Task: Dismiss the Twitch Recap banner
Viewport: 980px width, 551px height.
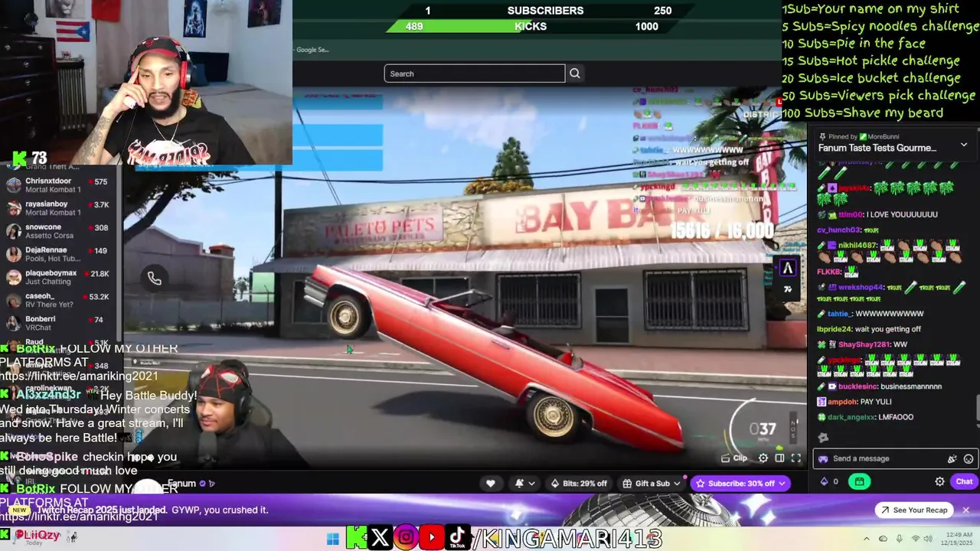Action: [965, 510]
